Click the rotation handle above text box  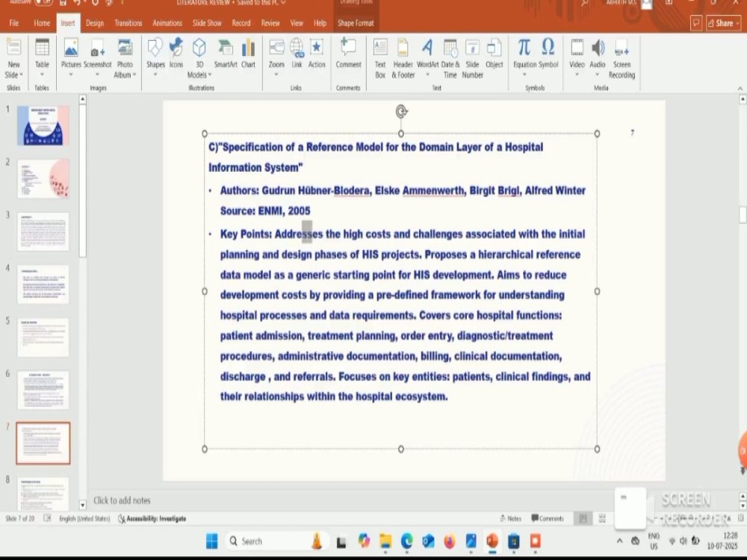click(x=401, y=112)
